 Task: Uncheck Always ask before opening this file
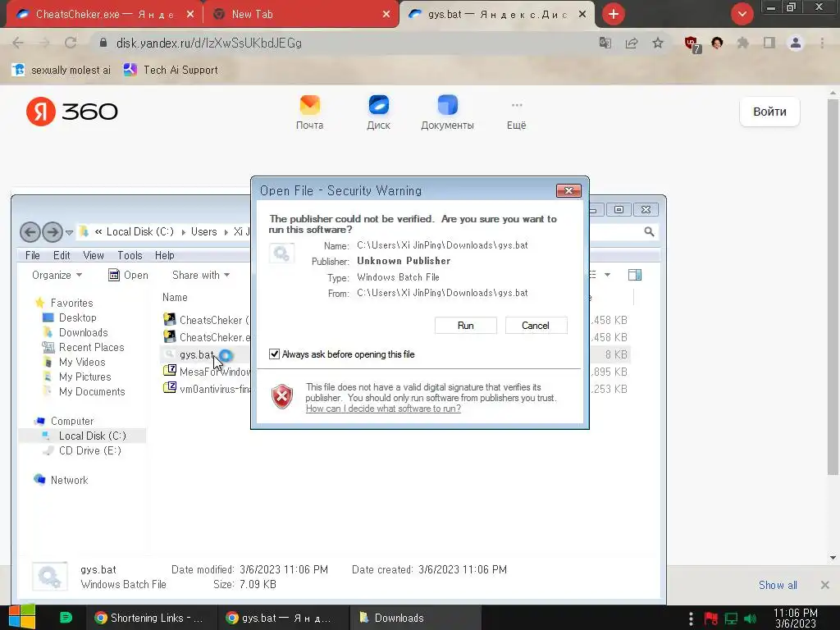click(274, 354)
